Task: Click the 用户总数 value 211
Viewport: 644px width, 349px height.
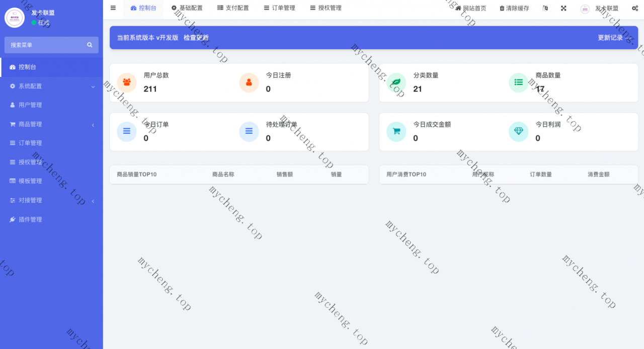Action: click(x=150, y=89)
